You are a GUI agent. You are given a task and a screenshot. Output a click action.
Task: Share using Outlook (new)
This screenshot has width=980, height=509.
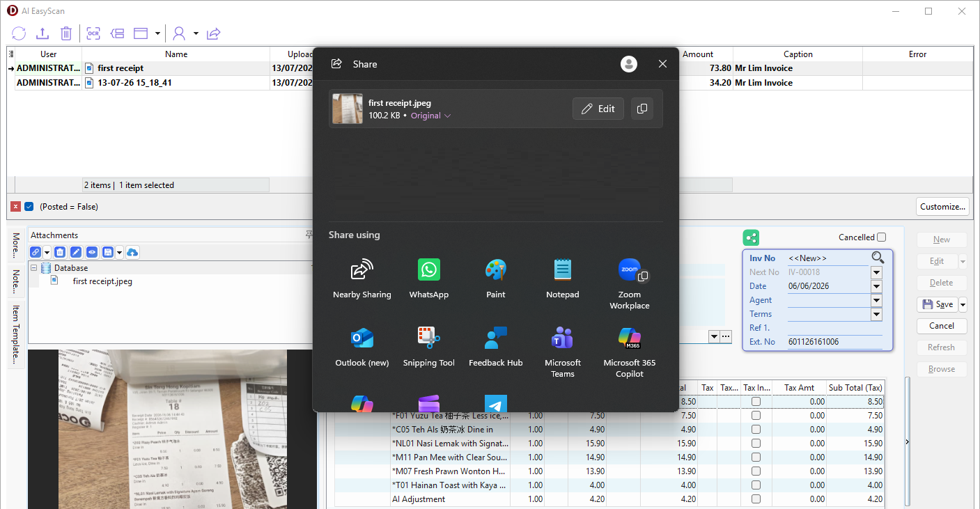point(362,347)
